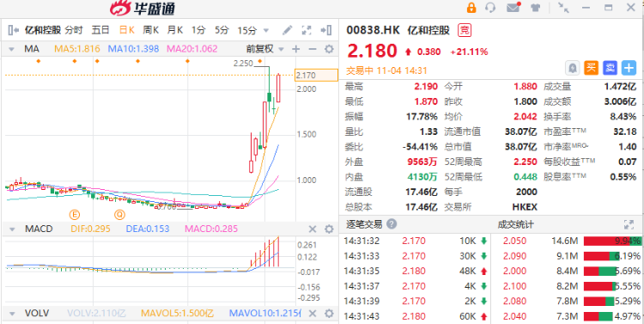Expand the minute interval dropdown arrow

pyautogui.click(x=265, y=30)
